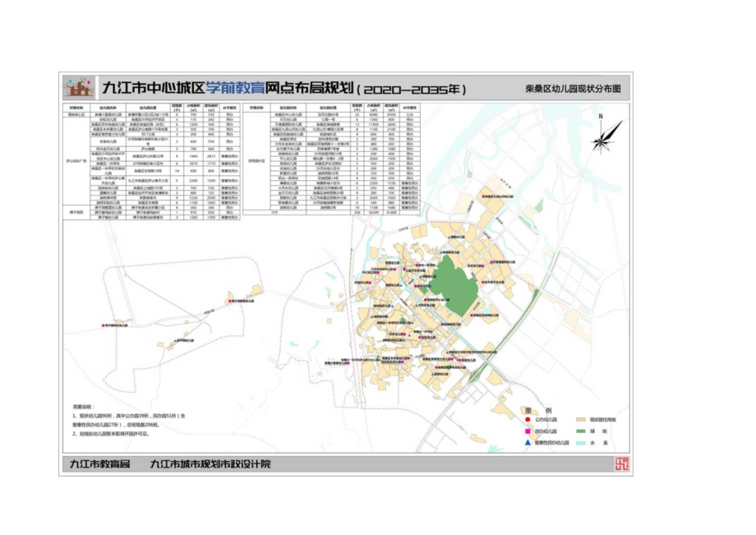This screenshot has width=756, height=535.
Task: Click the blue triangle inclusive kindergarten legend icon
Action: click(528, 442)
